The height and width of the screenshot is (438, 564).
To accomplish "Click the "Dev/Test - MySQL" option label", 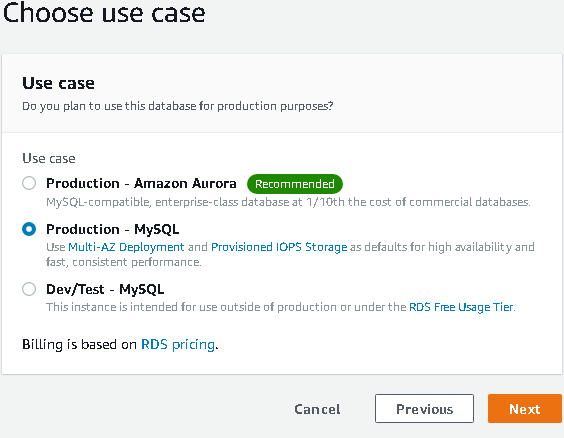I will tap(105, 289).
